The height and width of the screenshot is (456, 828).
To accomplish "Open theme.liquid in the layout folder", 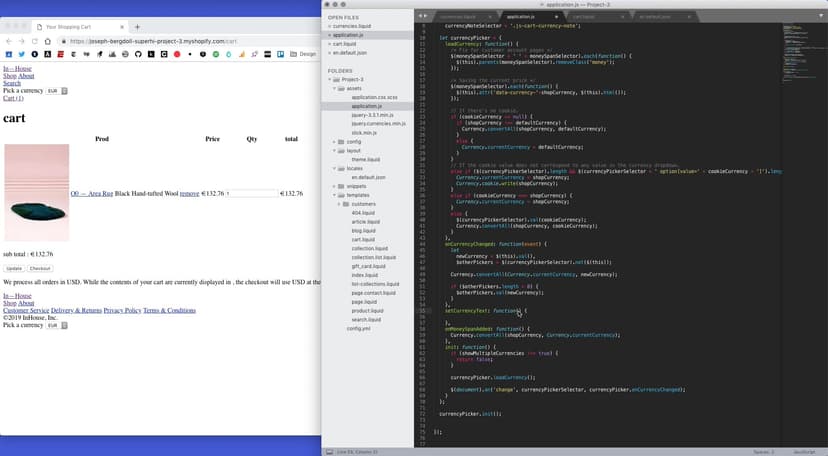I will click(x=364, y=159).
